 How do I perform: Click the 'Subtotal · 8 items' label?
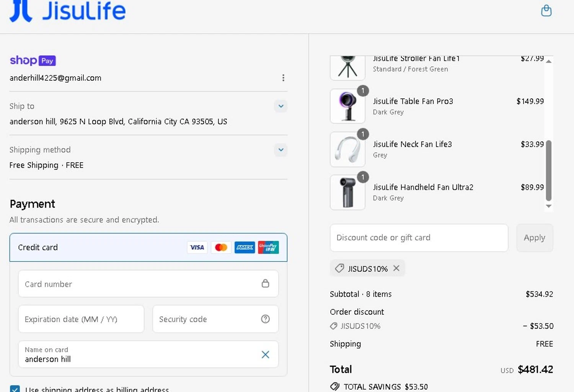click(361, 294)
